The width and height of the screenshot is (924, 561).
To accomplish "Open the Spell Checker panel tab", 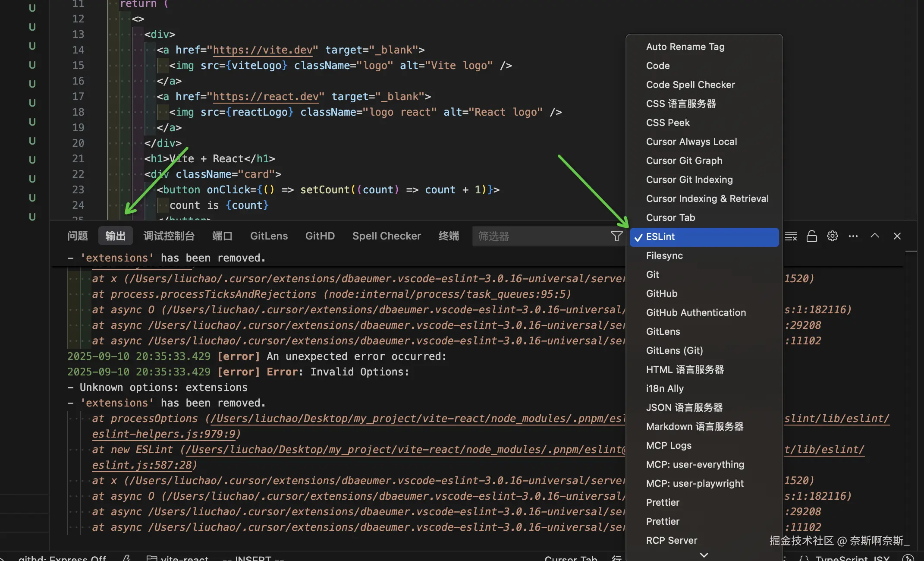I will tap(386, 236).
